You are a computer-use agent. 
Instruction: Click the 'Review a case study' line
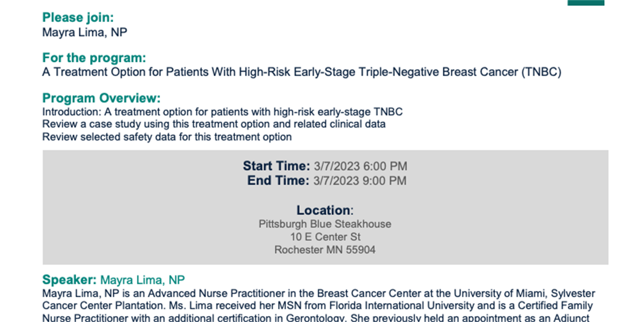(214, 125)
